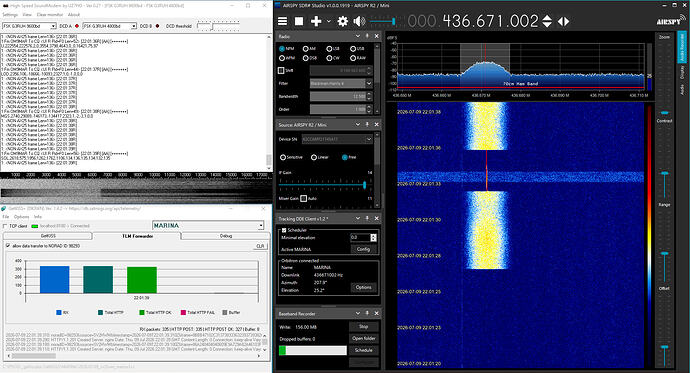Viewport: 690px width, 373px height.
Task: Open the Display side tab
Action: 682,72
